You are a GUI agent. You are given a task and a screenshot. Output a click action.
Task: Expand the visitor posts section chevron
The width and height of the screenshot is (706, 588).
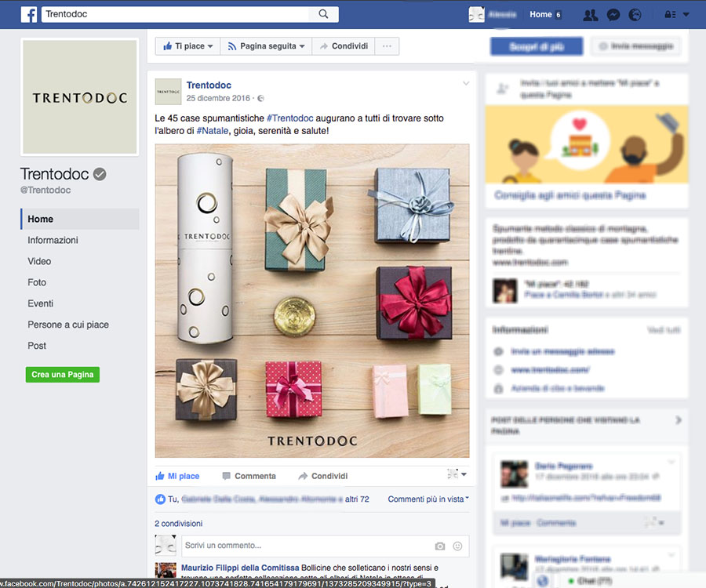pos(678,420)
